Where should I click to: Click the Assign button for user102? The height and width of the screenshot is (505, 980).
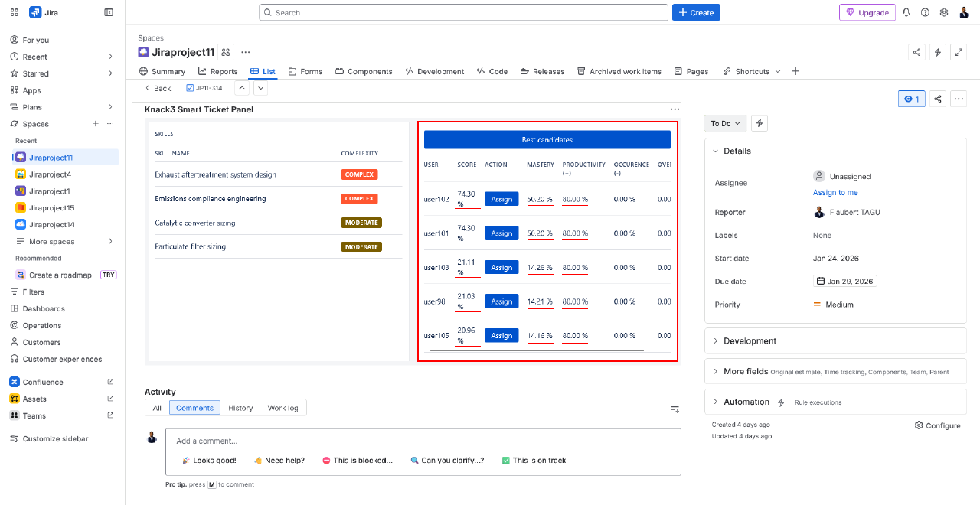(501, 198)
